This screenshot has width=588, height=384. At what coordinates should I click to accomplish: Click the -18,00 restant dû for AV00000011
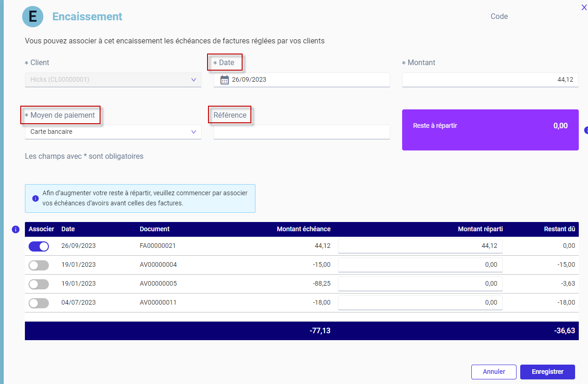coord(566,302)
